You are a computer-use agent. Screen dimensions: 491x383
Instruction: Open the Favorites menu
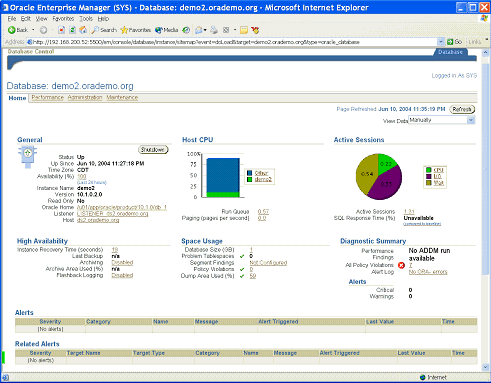(x=63, y=19)
